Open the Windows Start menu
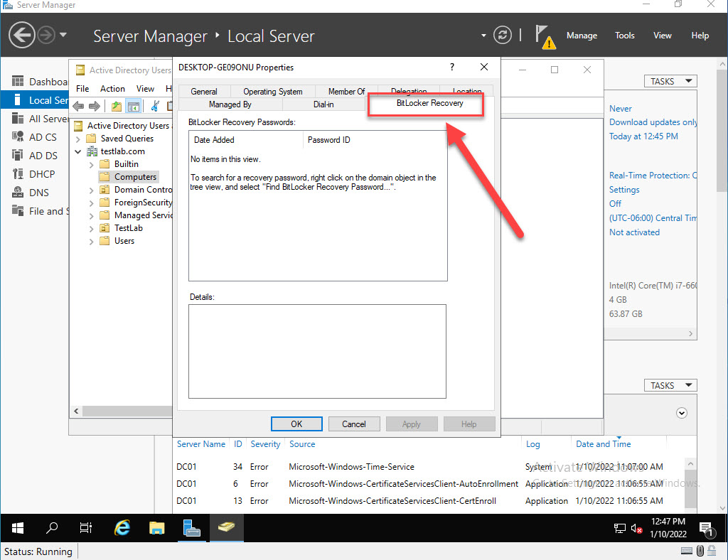Viewport: 728px width, 560px height. click(18, 527)
